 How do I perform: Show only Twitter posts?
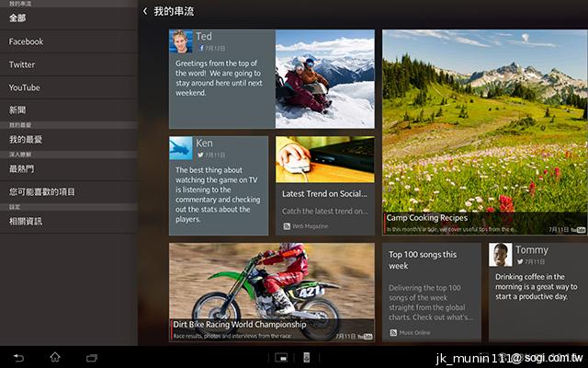pos(22,64)
